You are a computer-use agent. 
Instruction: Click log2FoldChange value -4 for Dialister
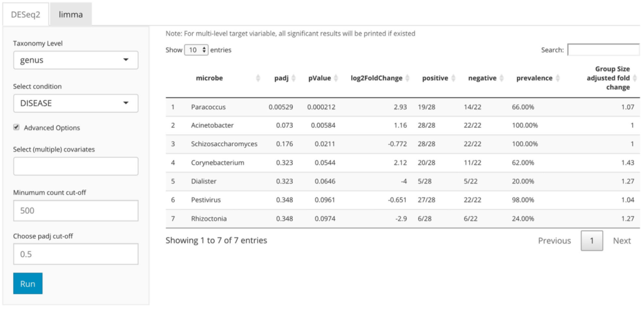tap(403, 181)
